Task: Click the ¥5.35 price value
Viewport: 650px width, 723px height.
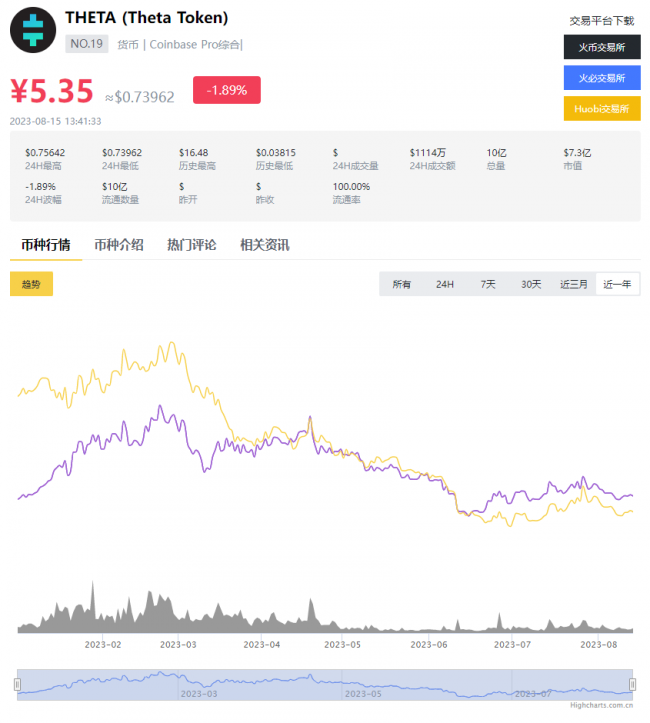Action: (x=52, y=91)
